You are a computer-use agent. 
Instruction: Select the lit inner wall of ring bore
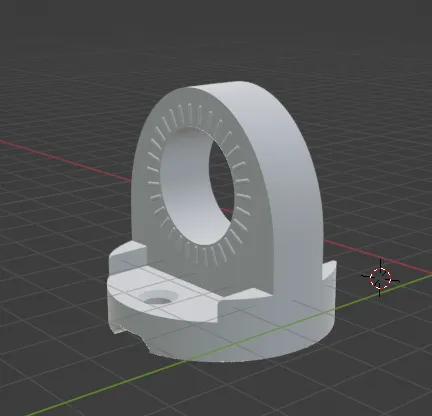[x=187, y=187]
